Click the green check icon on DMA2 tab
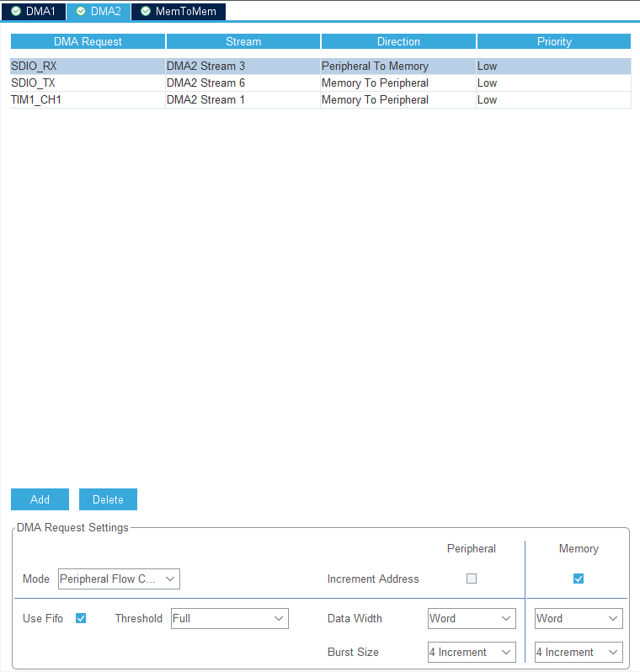 click(81, 11)
